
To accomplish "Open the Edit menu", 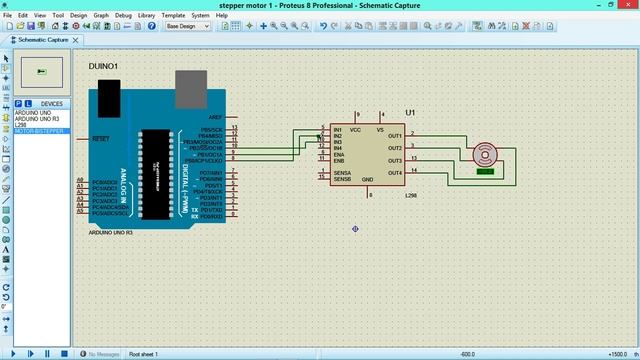I will point(23,16).
